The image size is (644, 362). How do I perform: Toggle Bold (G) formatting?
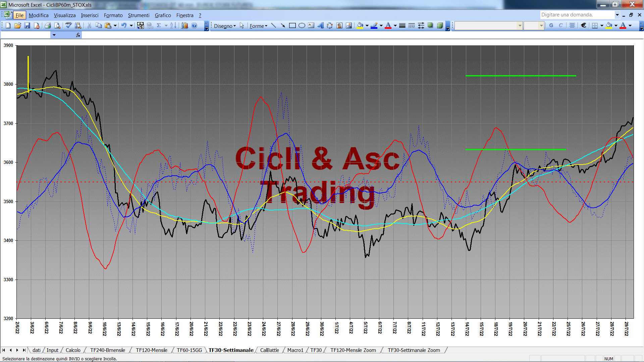551,25
